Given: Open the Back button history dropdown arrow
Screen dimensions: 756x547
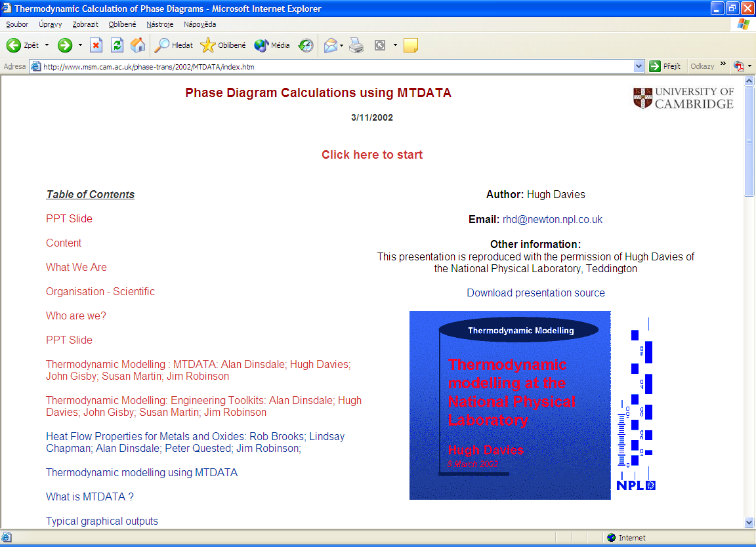Looking at the screenshot, I should (47, 45).
